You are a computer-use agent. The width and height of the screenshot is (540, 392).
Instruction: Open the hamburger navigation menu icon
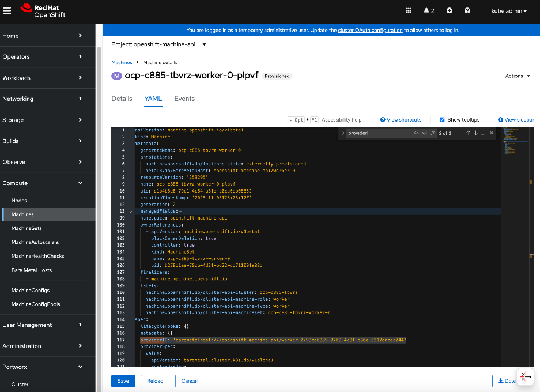(7, 10)
